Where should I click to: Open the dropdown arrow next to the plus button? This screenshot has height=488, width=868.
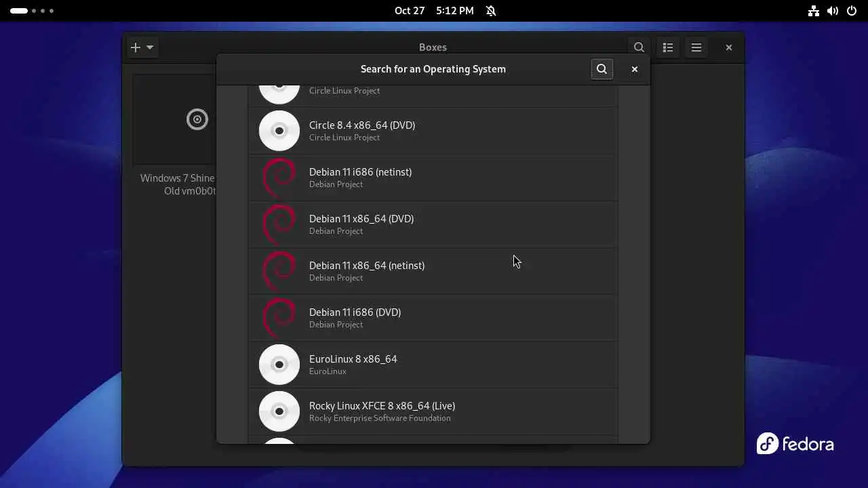click(x=150, y=47)
